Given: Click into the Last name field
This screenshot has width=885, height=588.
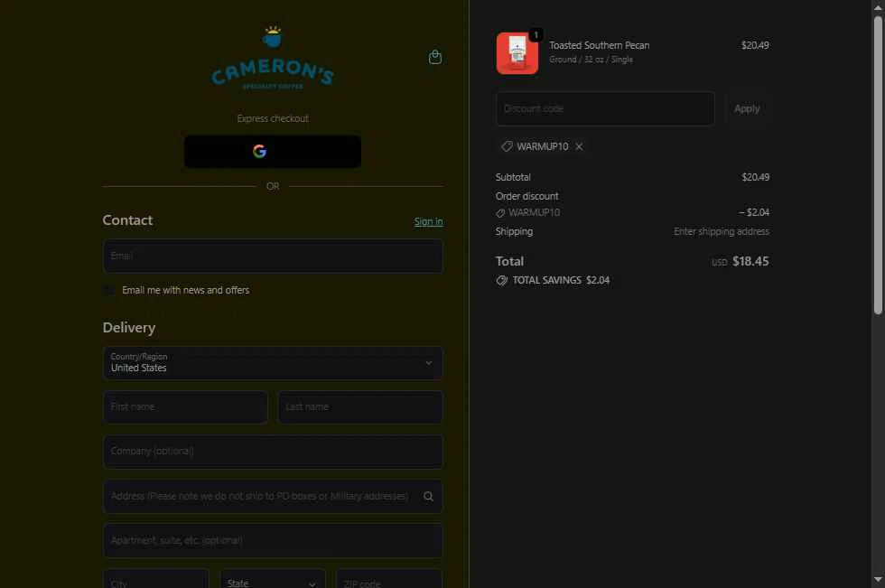Looking at the screenshot, I should [x=360, y=407].
